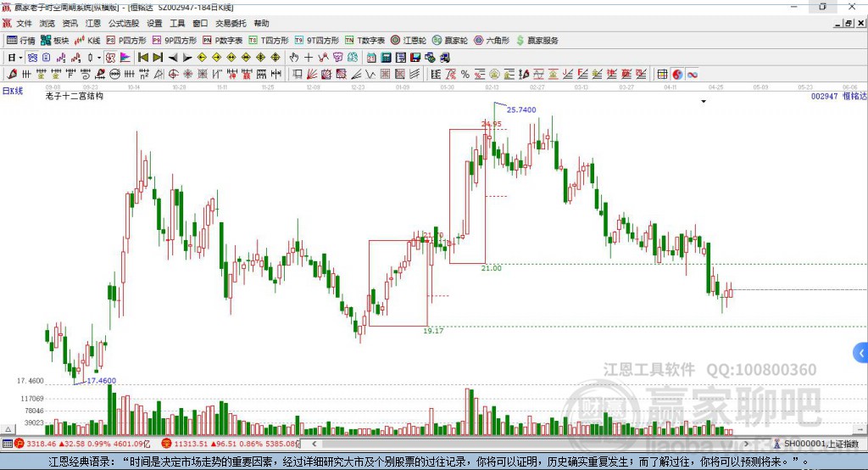
Task: Click Shenzhen index 11313.51 in status bar
Action: [191, 444]
